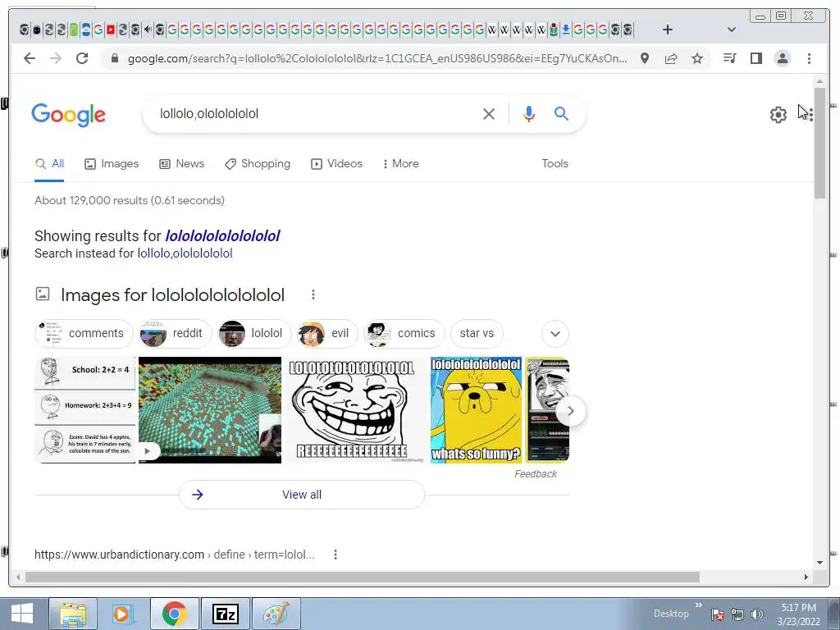Screen dimensions: 840x630
Task: Send Feedback on image results
Action: pyautogui.click(x=535, y=473)
